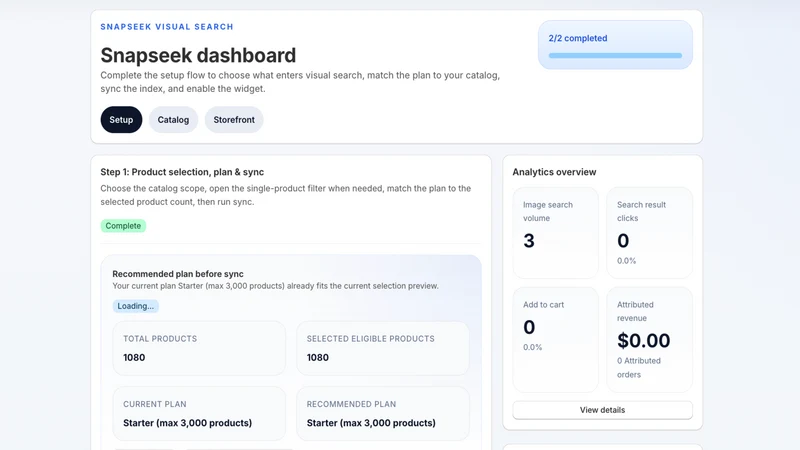Switch to the Setup tab
This screenshot has width=800, height=450.
click(x=121, y=119)
